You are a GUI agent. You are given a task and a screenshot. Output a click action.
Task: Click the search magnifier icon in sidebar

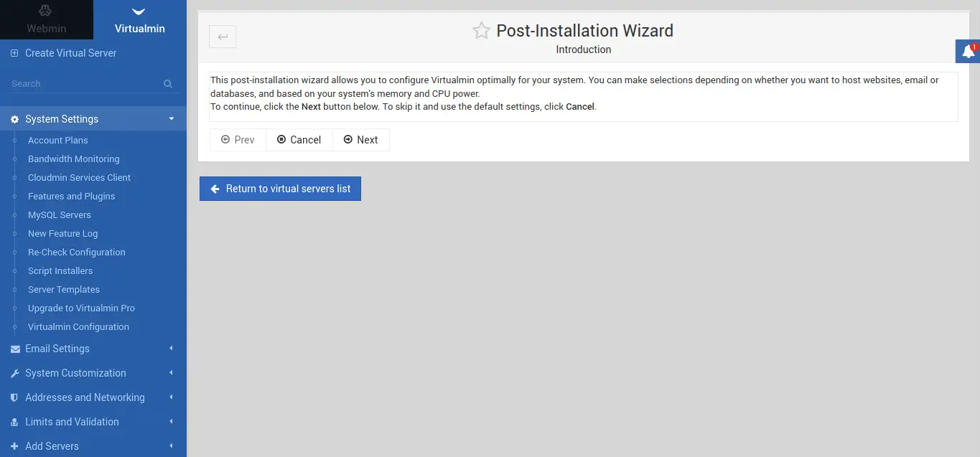point(168,84)
